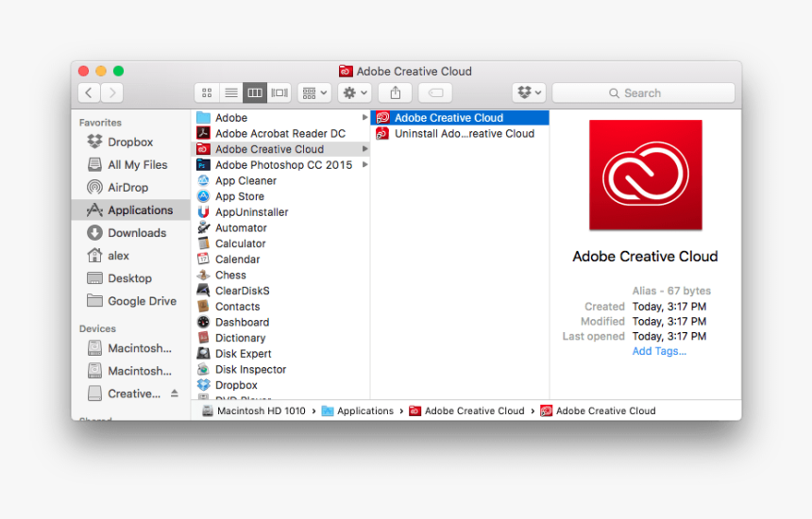Select Adobe Acrobat Reader DC

coord(279,133)
